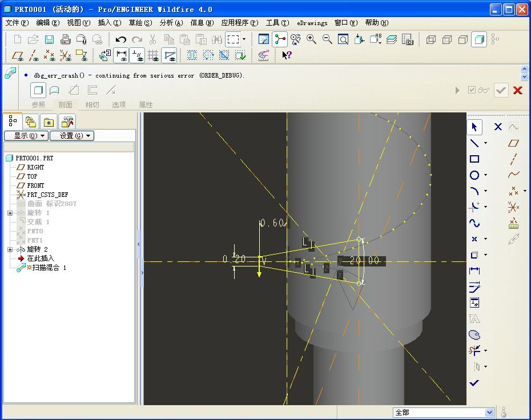Click the Zoom Out magnifier icon
531x420 pixels.
point(327,39)
